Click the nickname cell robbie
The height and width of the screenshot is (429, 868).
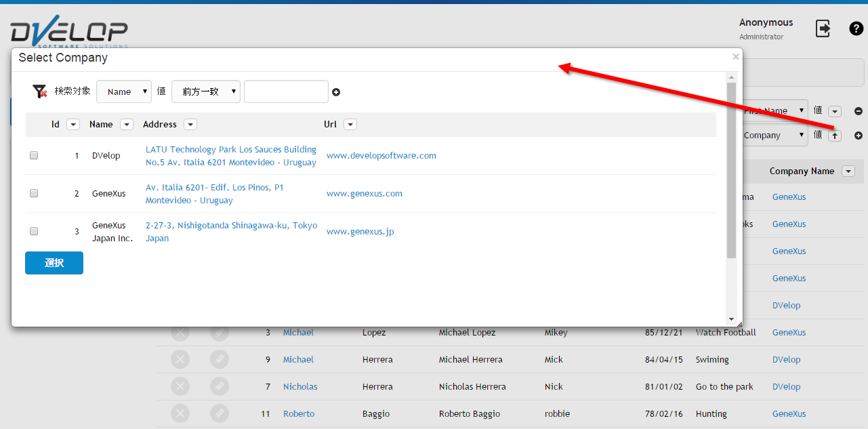point(557,414)
